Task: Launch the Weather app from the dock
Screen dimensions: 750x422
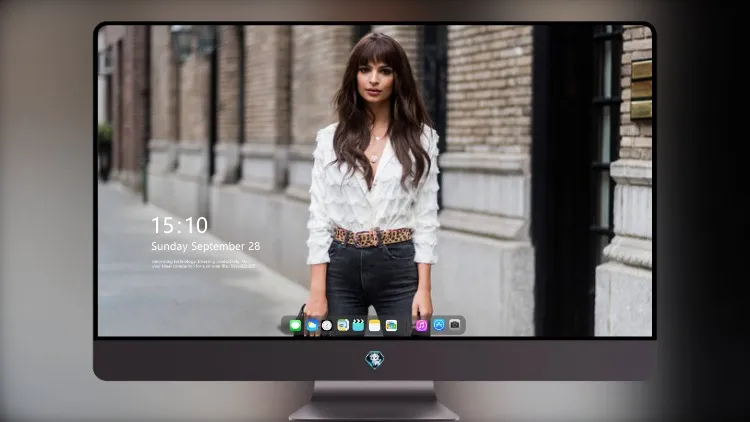Action: (312, 326)
